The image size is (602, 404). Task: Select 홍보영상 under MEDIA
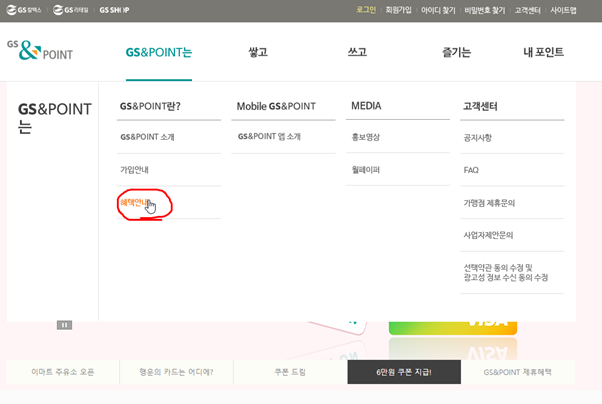point(366,137)
